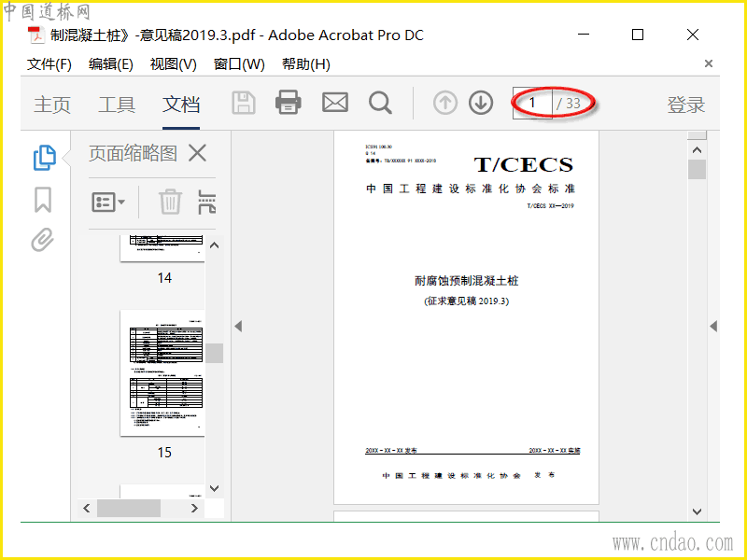Minimize the Acrobat window

584,35
